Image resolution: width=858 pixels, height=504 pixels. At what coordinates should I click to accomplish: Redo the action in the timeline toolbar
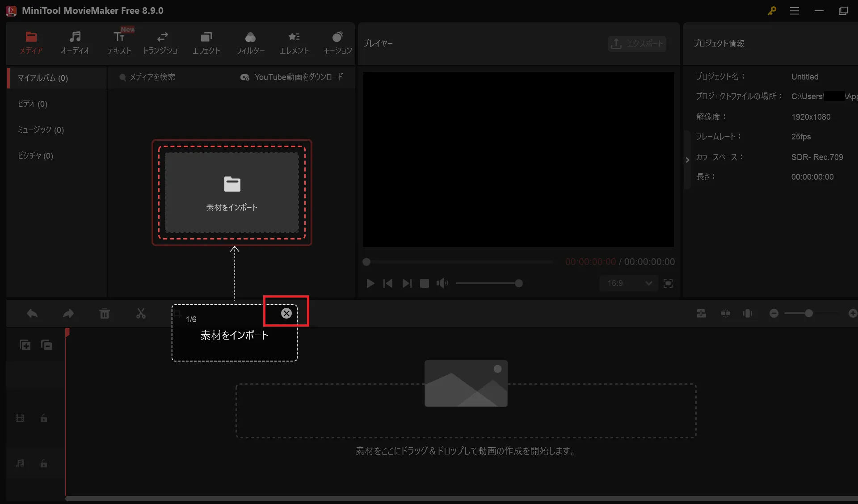coord(68,314)
